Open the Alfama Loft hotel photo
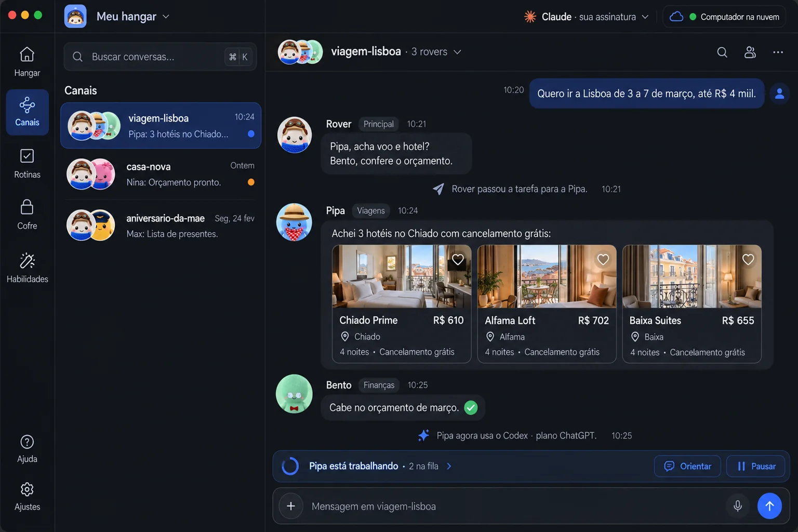The image size is (798, 532). pos(547,276)
